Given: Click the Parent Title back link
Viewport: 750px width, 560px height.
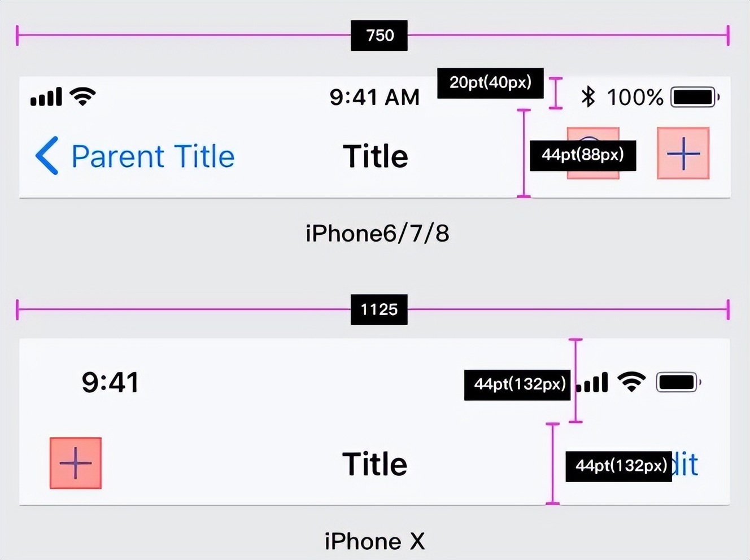Looking at the screenshot, I should tap(152, 156).
